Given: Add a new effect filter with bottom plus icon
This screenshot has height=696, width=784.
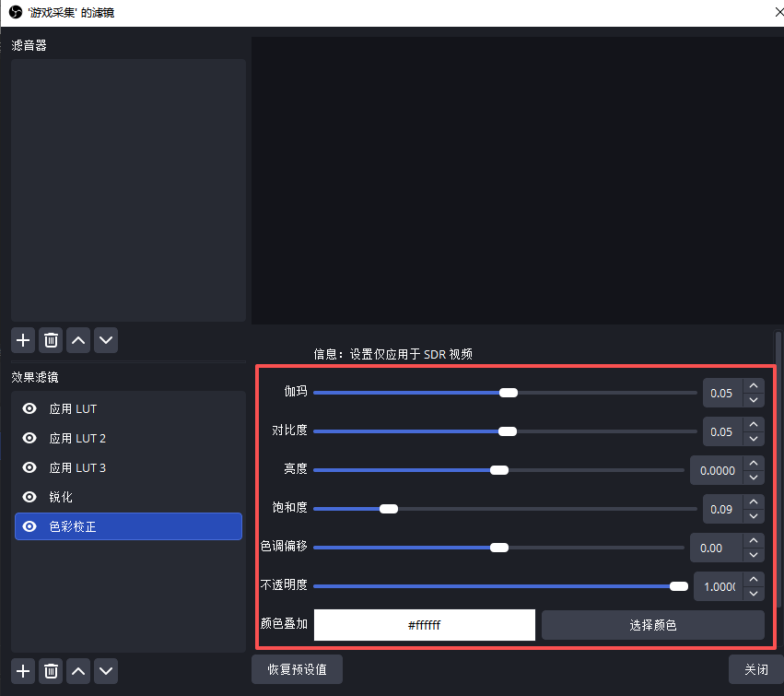Looking at the screenshot, I should [22, 671].
